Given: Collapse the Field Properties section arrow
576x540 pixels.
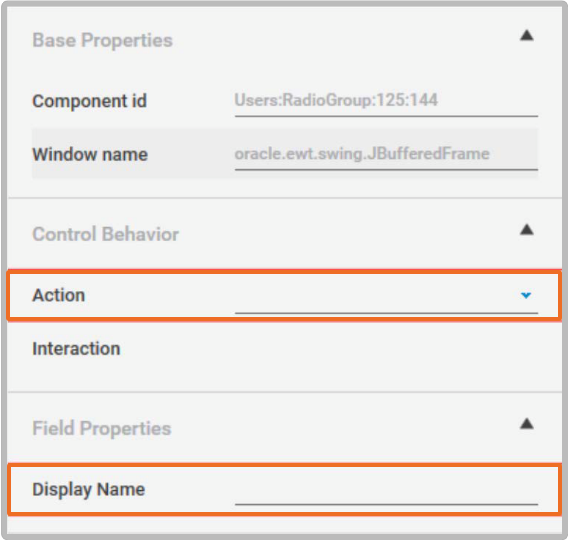Looking at the screenshot, I should (x=526, y=424).
